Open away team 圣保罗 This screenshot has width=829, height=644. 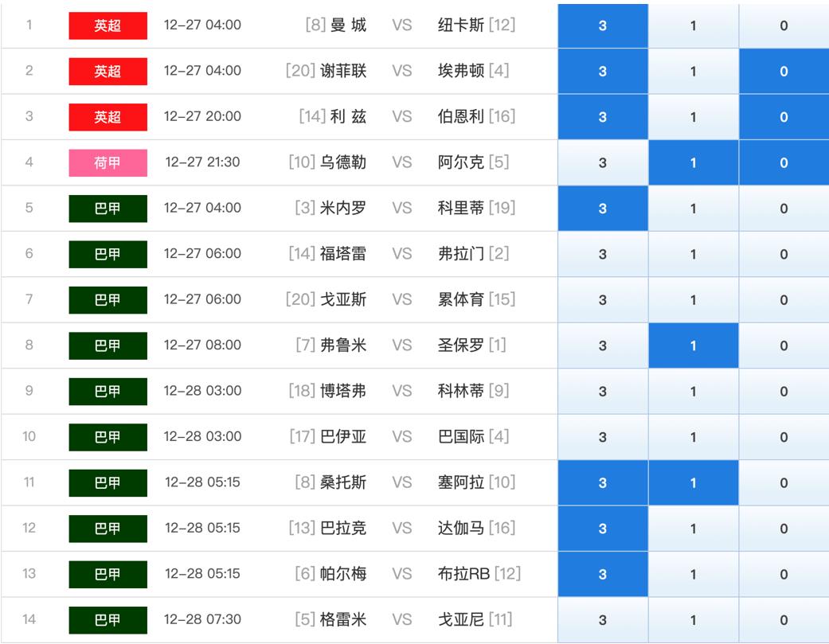click(x=460, y=345)
